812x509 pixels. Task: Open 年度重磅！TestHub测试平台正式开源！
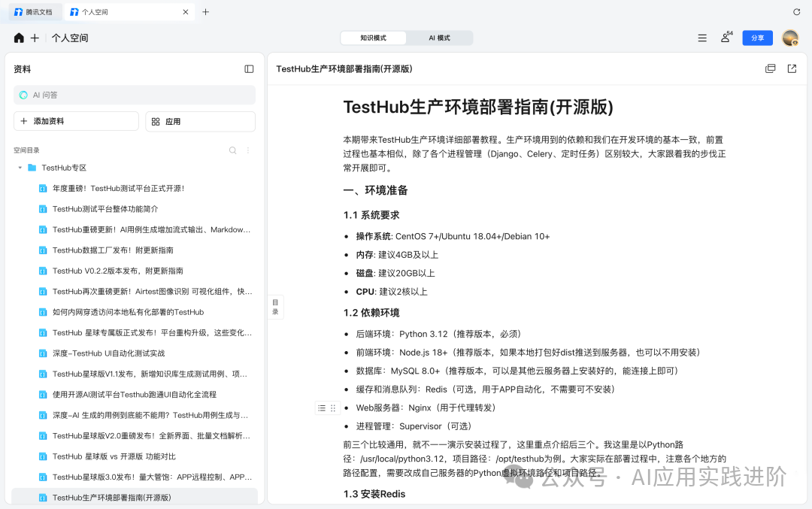[118, 189]
